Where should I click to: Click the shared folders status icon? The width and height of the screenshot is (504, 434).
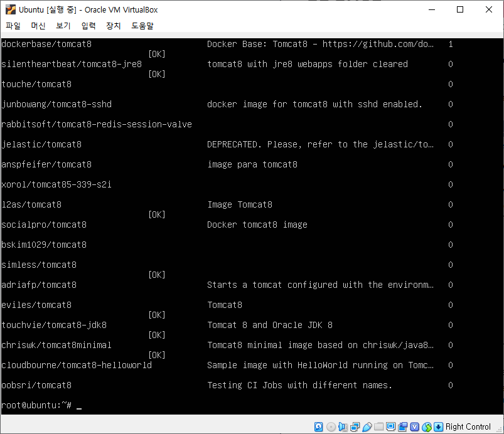tap(378, 426)
